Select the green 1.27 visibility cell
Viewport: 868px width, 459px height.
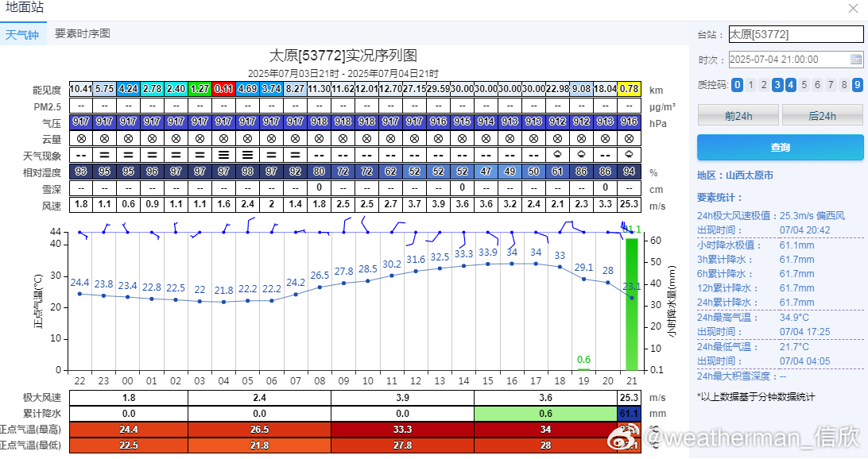pyautogui.click(x=200, y=88)
